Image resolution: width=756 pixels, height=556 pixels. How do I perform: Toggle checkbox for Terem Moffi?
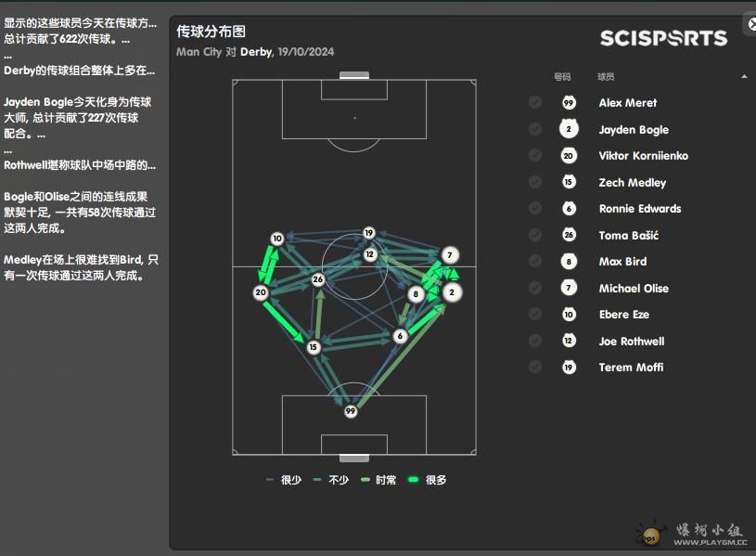pos(534,367)
